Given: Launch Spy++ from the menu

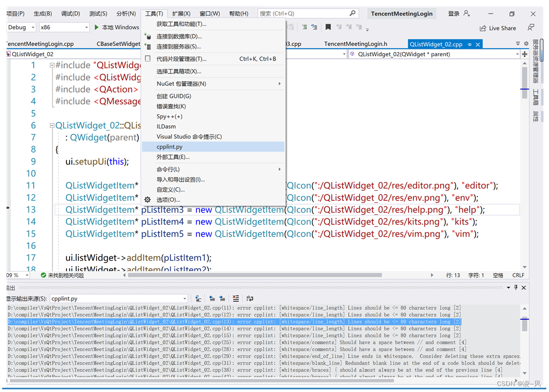Looking at the screenshot, I should 213,116.
